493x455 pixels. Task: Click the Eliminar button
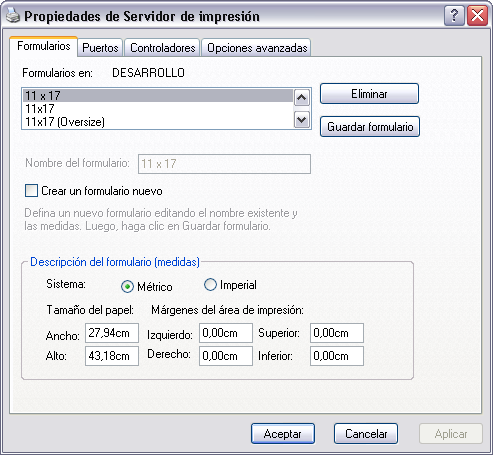click(x=369, y=94)
